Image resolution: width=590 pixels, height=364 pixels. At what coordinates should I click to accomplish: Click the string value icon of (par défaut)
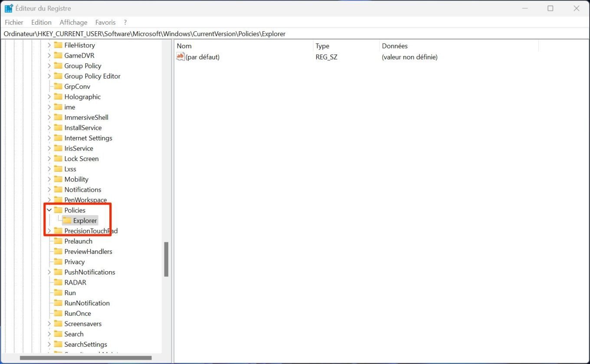(x=180, y=57)
